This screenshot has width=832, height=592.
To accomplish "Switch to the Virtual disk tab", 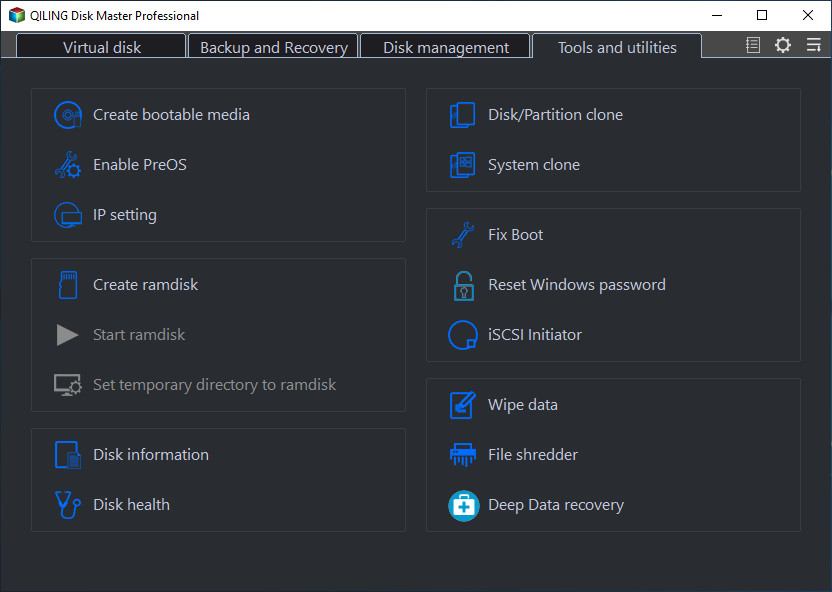I will coord(101,47).
